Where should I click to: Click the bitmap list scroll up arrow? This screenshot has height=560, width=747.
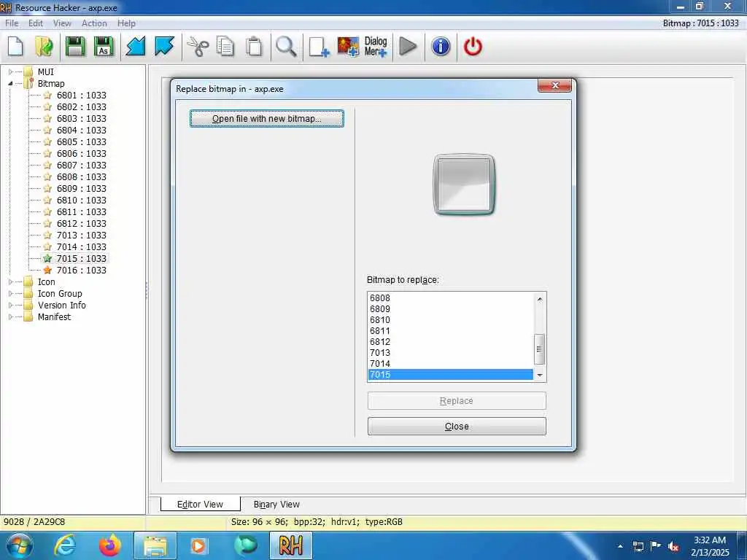coord(539,299)
